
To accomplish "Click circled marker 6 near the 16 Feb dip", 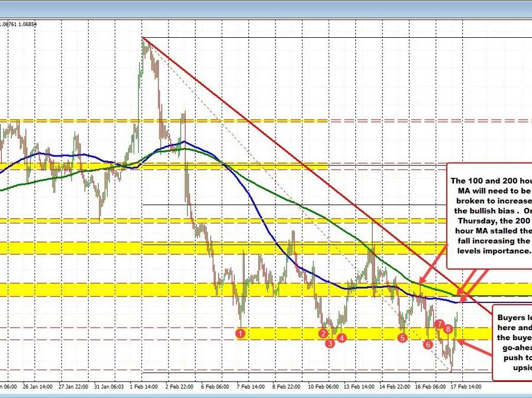I will point(427,343).
